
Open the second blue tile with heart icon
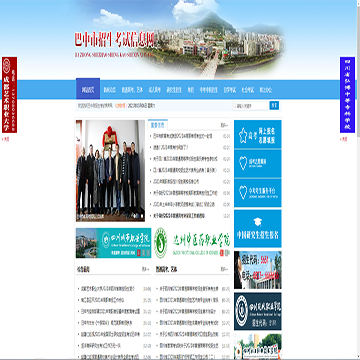257,163
